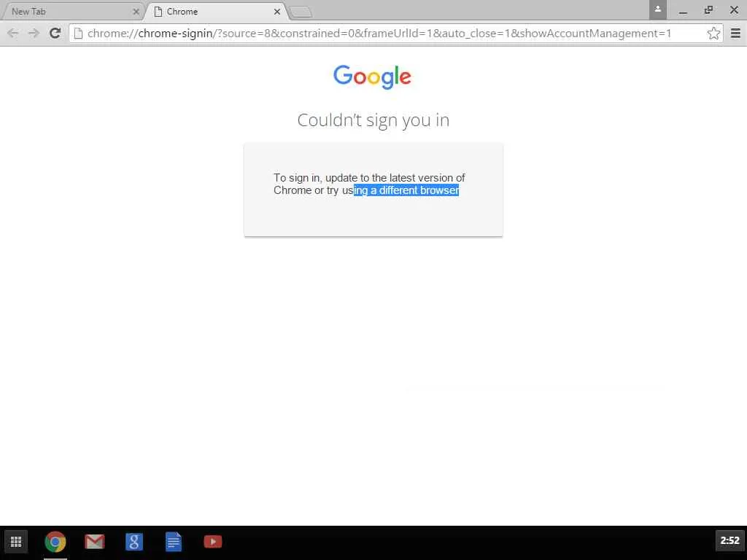Close the Chrome sign-in tab

(x=277, y=12)
